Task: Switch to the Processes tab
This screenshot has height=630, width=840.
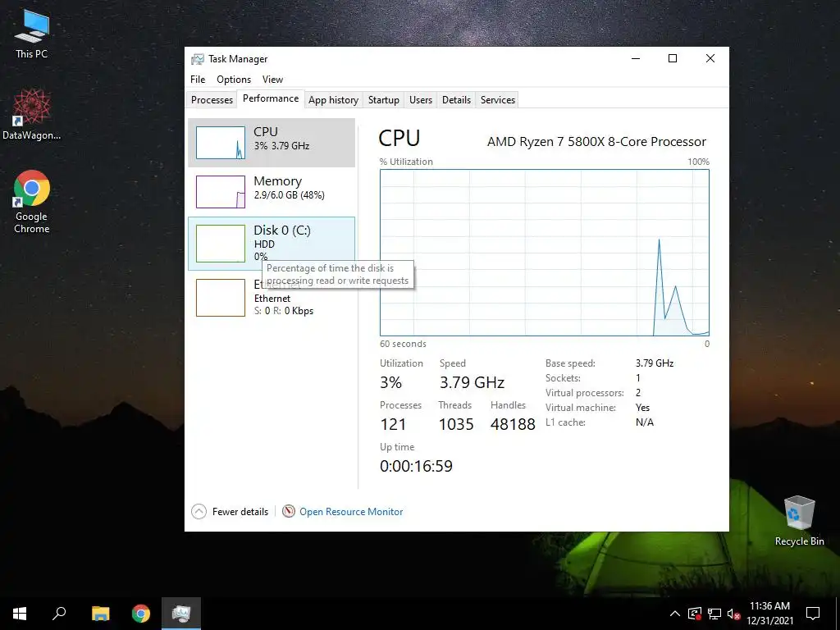Action: 212,99
